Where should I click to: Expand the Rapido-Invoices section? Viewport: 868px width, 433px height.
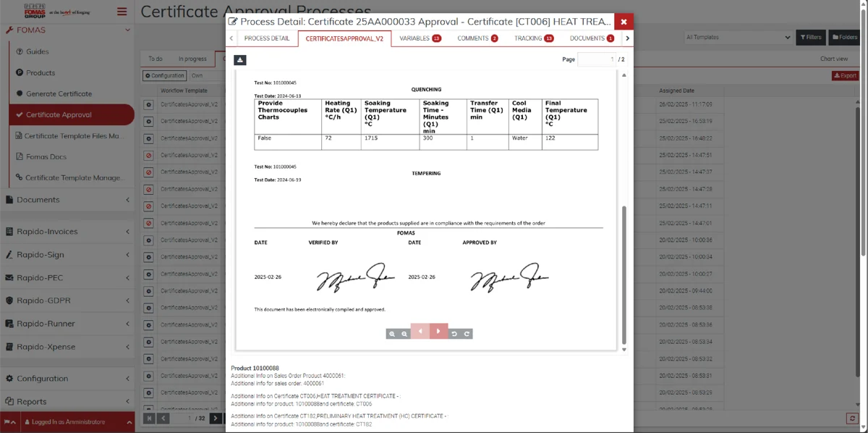point(67,232)
